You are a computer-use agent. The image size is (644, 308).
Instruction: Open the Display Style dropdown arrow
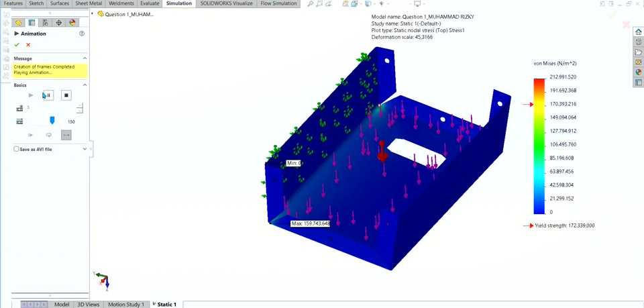click(374, 4)
